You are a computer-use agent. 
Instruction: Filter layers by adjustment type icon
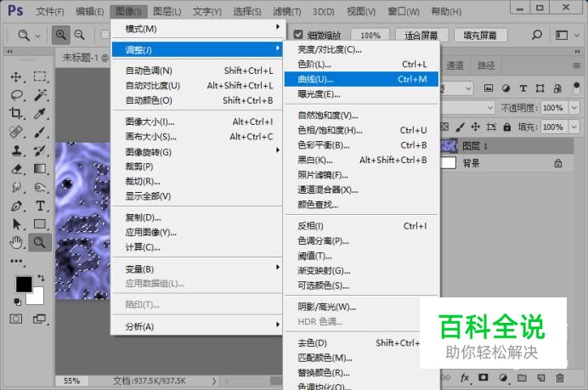point(506,88)
